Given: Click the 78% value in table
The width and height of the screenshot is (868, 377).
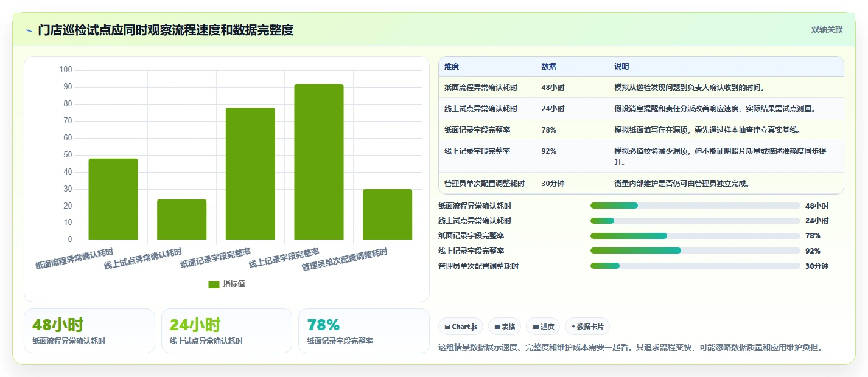Looking at the screenshot, I should click(548, 130).
